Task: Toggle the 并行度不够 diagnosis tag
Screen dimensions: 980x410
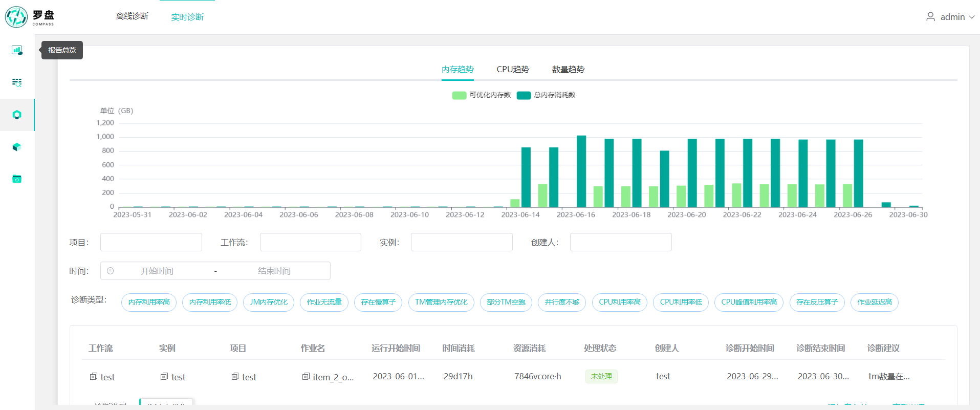Action: click(562, 302)
